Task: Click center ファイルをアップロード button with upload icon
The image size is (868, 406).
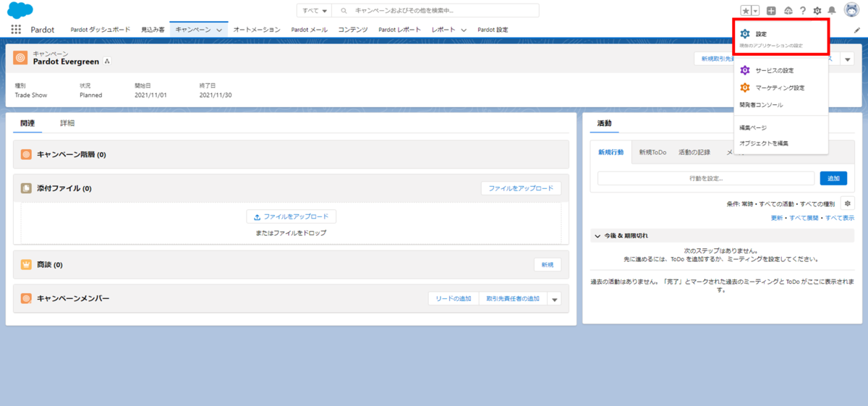Action: point(292,216)
